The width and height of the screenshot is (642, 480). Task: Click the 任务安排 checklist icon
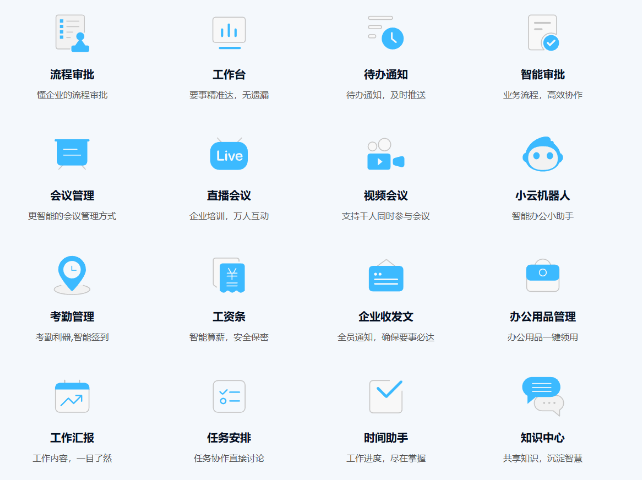[229, 397]
